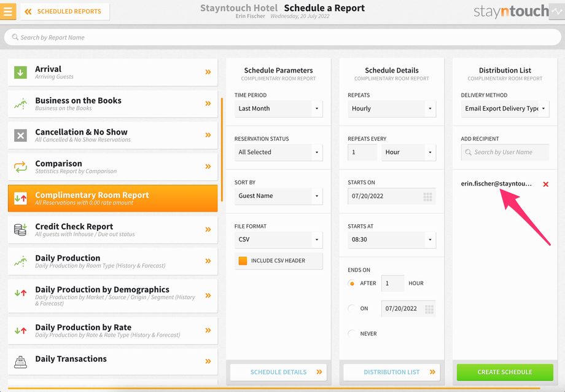Viewport: 565px width, 392px height.
Task: Open the Starts On calendar icon
Action: click(427, 197)
